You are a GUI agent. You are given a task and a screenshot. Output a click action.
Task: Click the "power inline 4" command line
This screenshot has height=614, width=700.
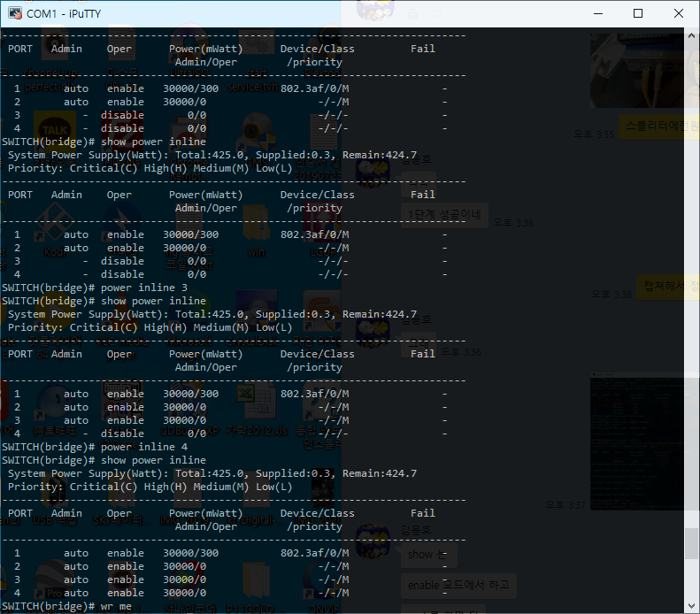tap(144, 447)
